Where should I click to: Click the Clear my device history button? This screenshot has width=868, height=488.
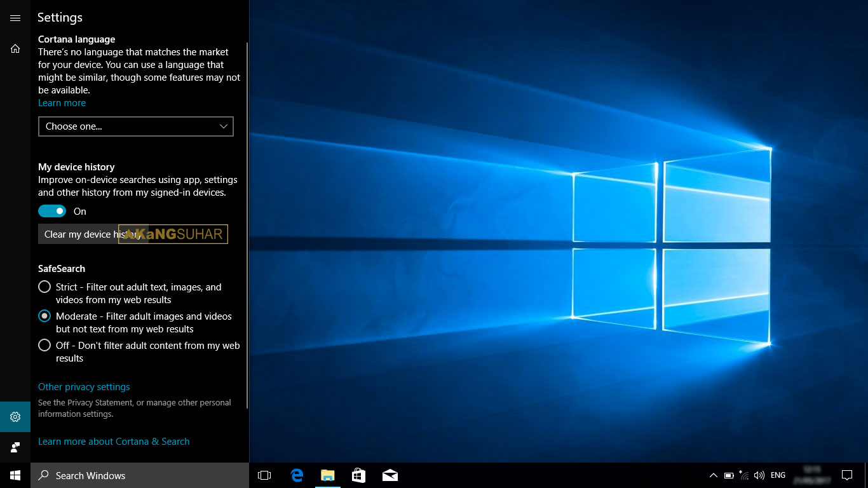point(93,234)
